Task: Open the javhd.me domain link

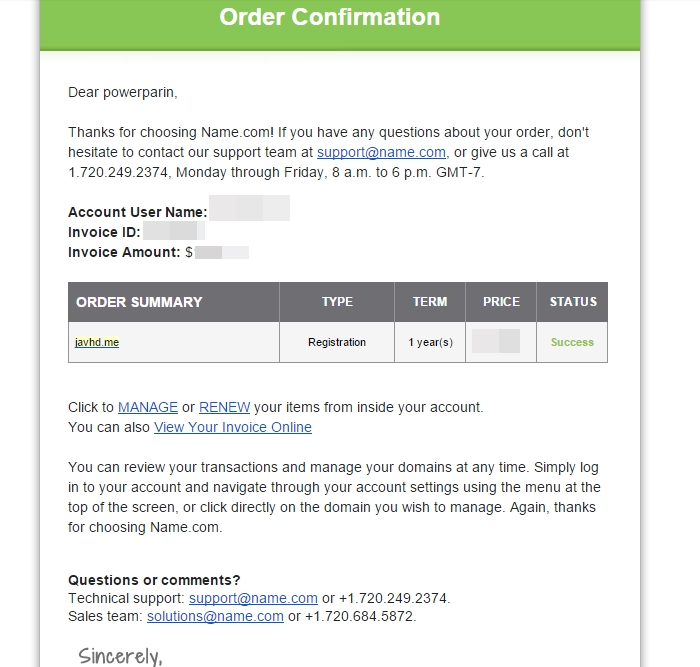Action: tap(97, 342)
